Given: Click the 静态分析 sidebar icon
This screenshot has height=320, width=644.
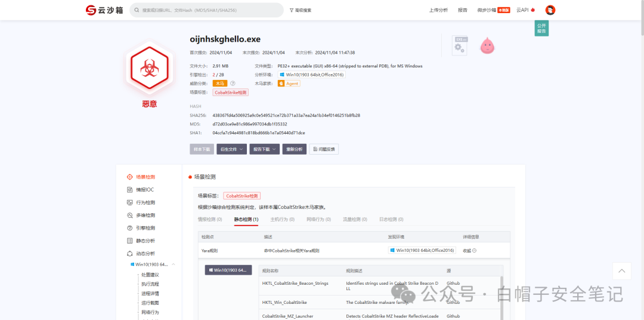Looking at the screenshot, I should pos(129,241).
